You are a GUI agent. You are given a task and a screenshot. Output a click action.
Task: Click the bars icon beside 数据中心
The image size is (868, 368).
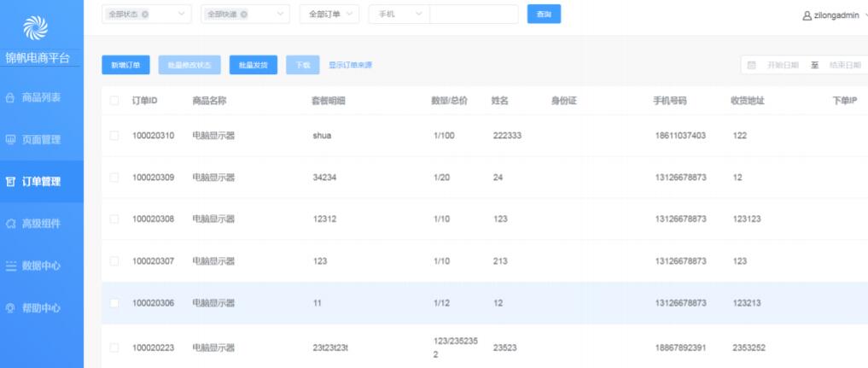tap(10, 266)
